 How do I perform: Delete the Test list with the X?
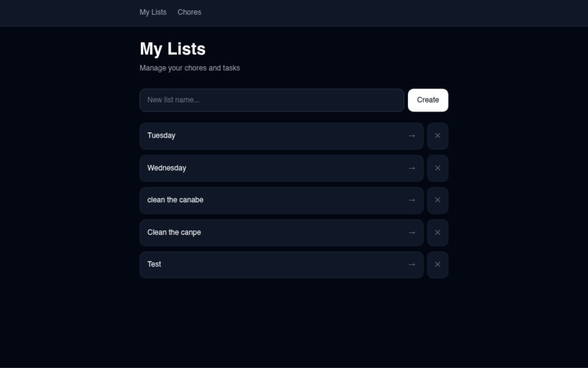tap(438, 265)
